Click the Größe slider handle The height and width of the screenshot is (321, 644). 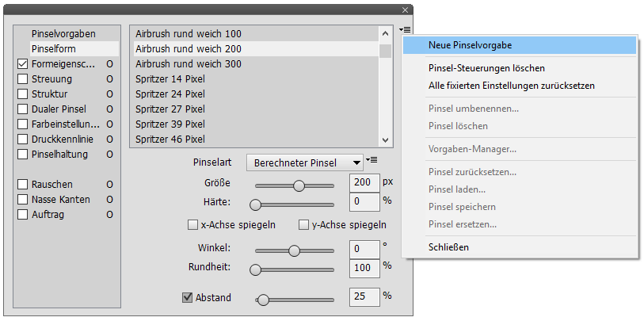[299, 185]
